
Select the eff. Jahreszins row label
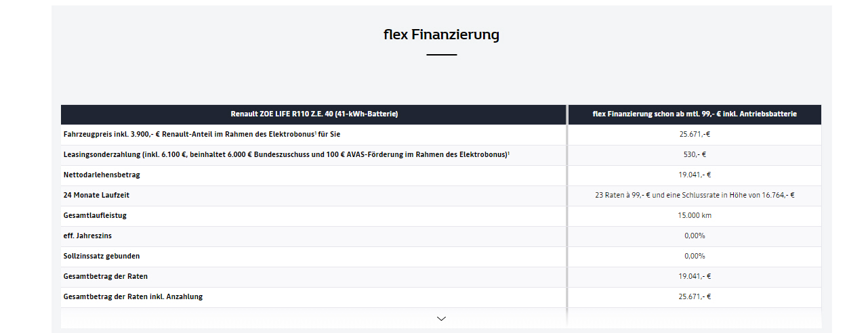(87, 236)
